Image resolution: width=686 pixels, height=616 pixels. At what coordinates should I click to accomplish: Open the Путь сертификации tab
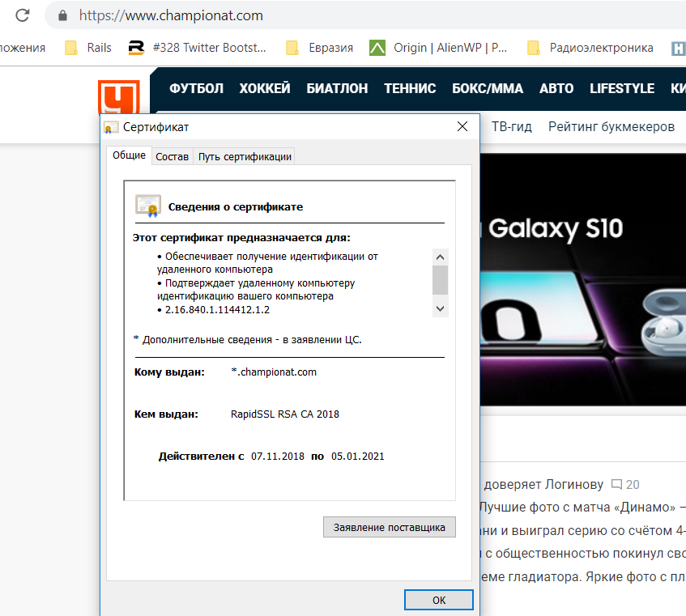click(245, 157)
